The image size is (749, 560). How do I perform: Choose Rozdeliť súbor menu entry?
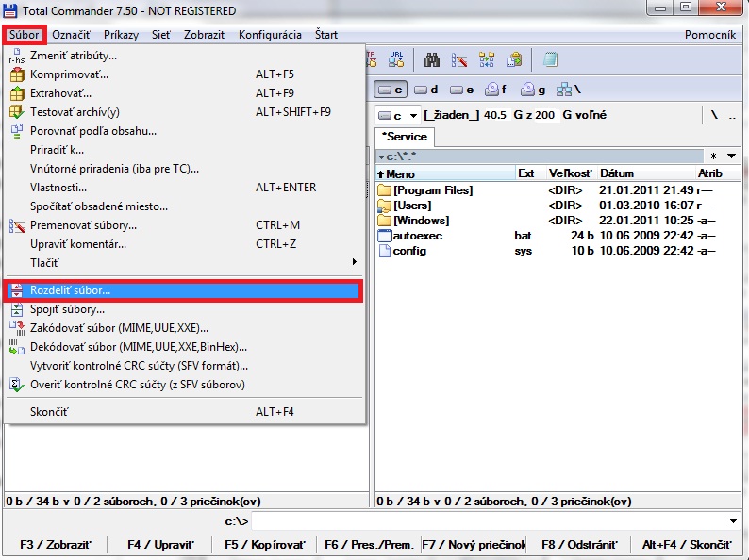(183, 290)
